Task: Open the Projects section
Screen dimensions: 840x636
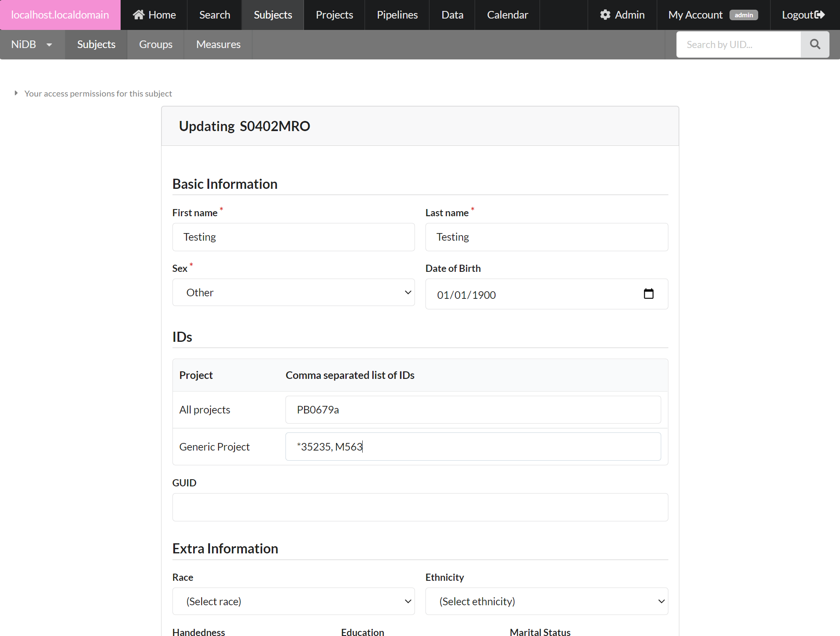Action: pos(334,15)
